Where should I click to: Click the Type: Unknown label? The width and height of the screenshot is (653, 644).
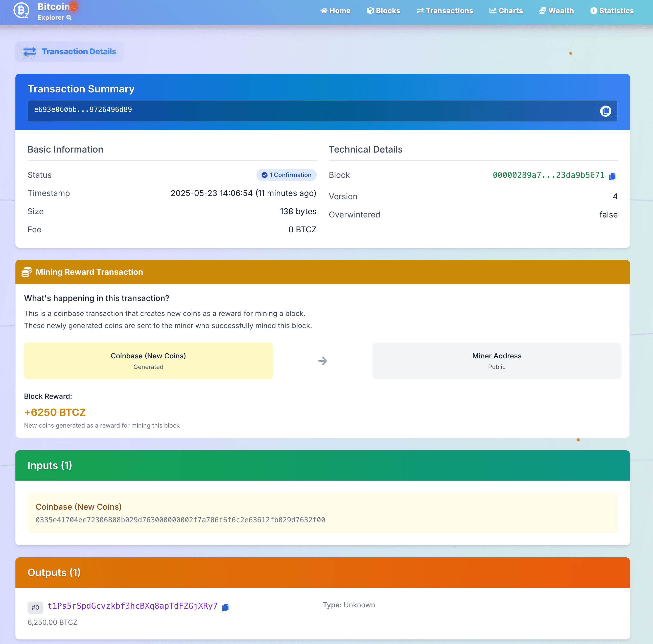coord(349,605)
